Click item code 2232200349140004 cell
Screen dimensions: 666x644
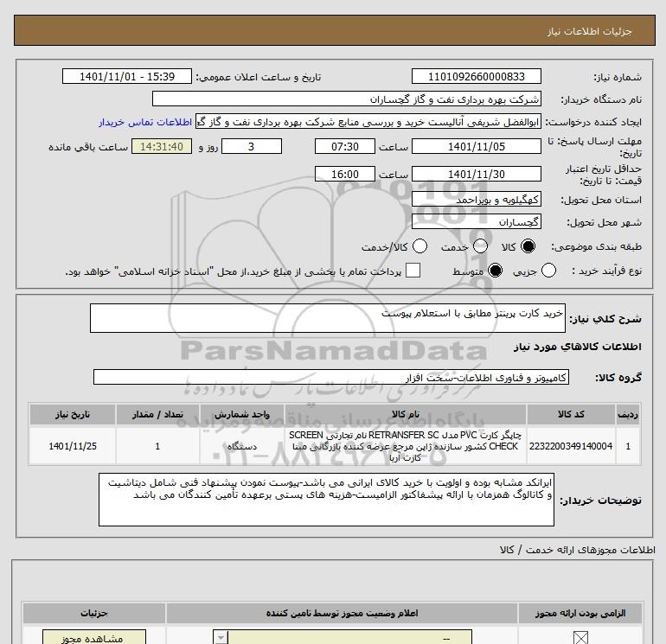point(571,446)
